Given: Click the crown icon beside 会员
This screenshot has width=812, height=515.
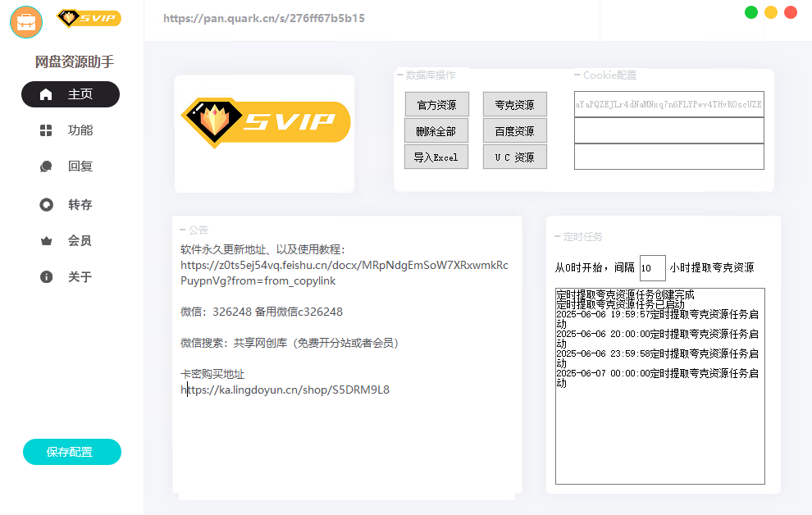Looking at the screenshot, I should (46, 240).
